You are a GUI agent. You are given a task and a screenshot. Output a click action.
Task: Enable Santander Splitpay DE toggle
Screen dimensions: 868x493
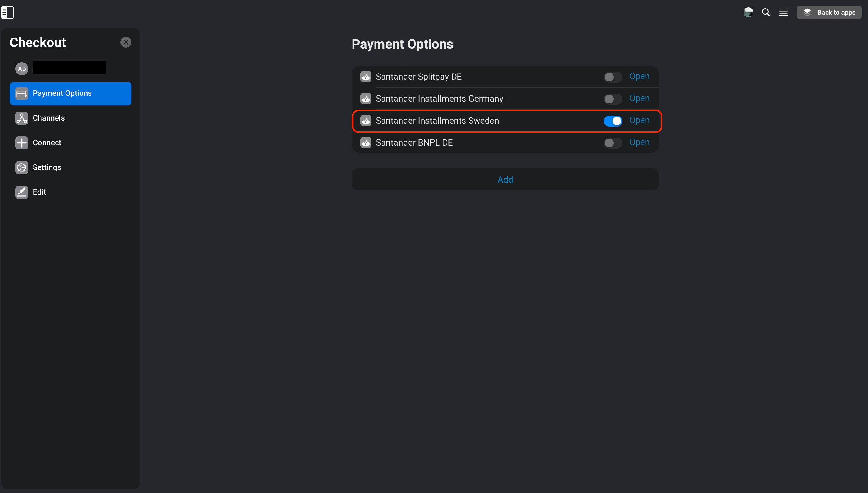pyautogui.click(x=613, y=77)
